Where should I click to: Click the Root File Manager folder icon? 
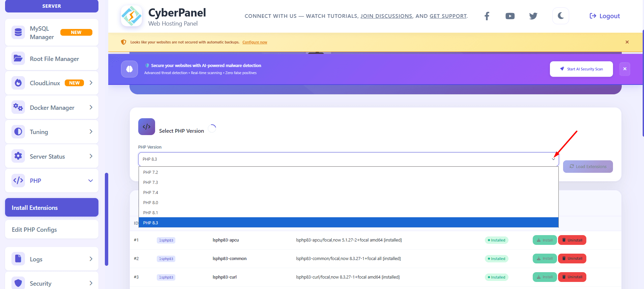click(18, 59)
